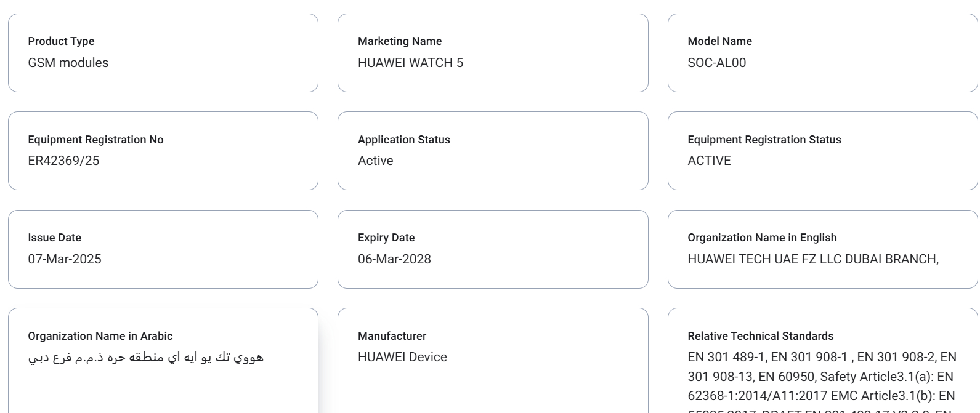Select registration number ER42369/25

(x=63, y=161)
